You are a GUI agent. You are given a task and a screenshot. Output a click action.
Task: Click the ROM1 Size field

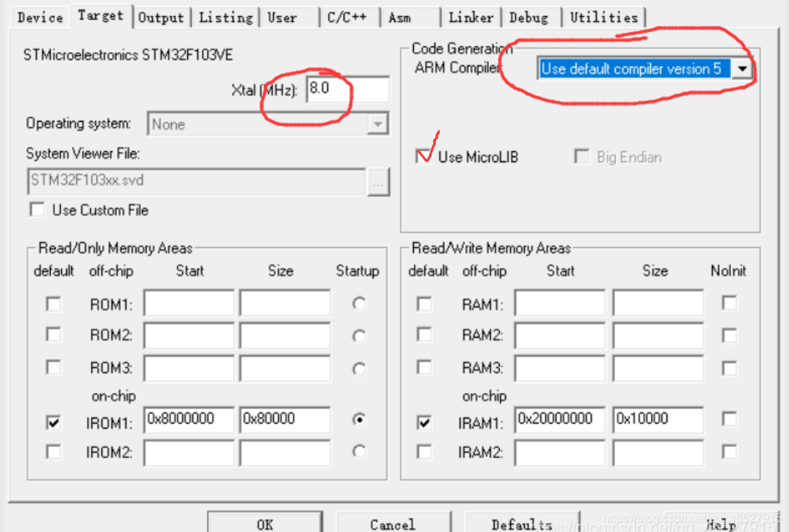tap(285, 303)
